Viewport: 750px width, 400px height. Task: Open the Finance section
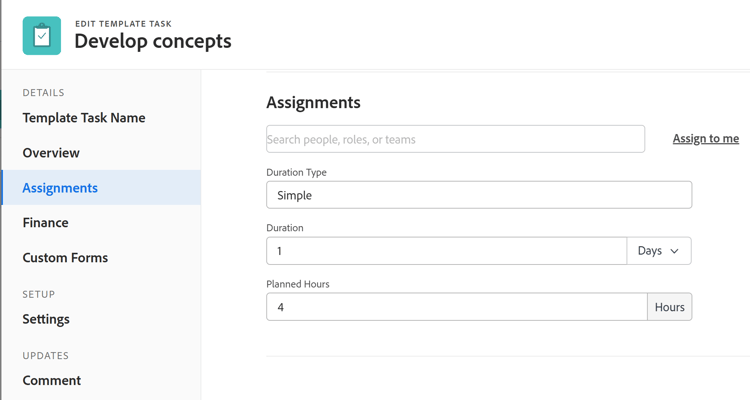pyautogui.click(x=46, y=223)
